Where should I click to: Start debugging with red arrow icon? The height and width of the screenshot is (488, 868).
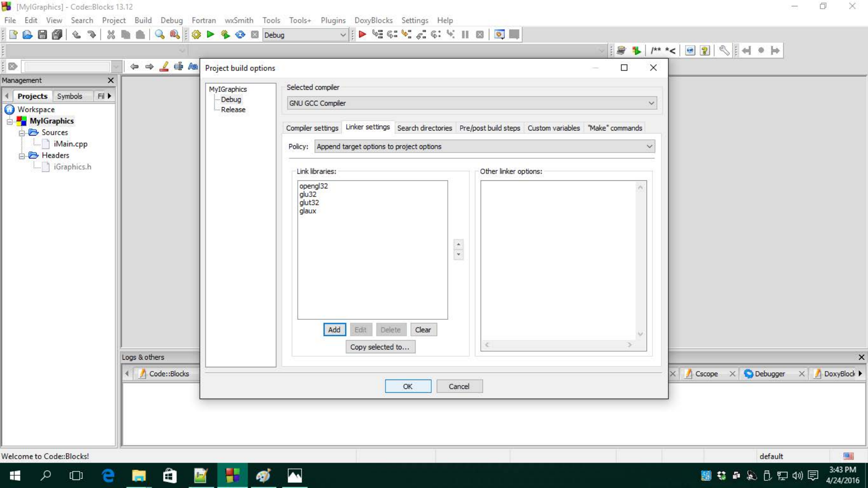pos(362,35)
